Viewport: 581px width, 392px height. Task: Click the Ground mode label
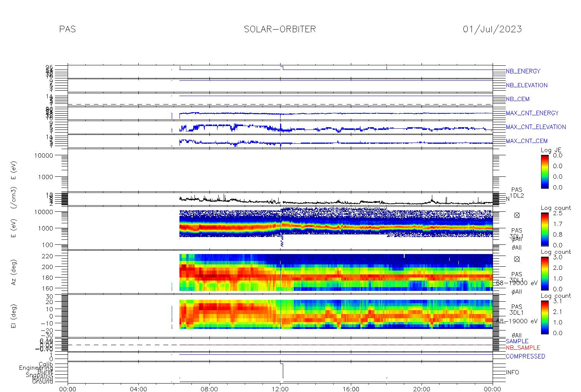[43, 382]
